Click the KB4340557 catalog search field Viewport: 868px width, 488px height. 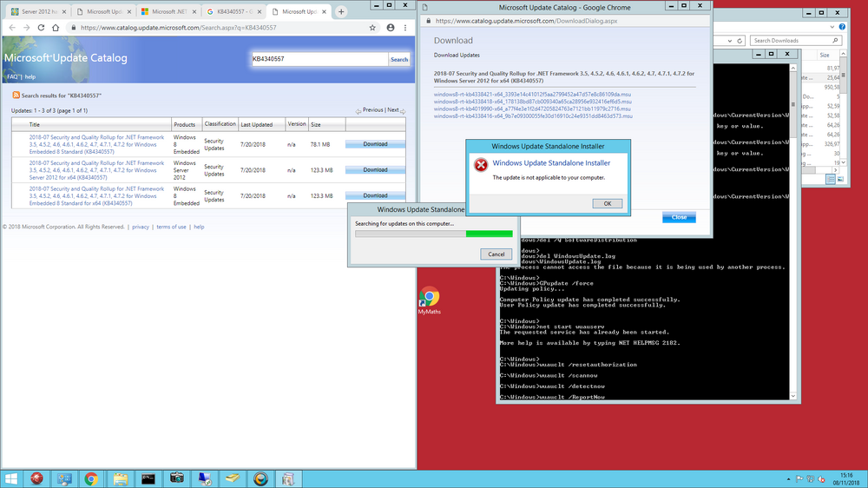[x=319, y=59]
